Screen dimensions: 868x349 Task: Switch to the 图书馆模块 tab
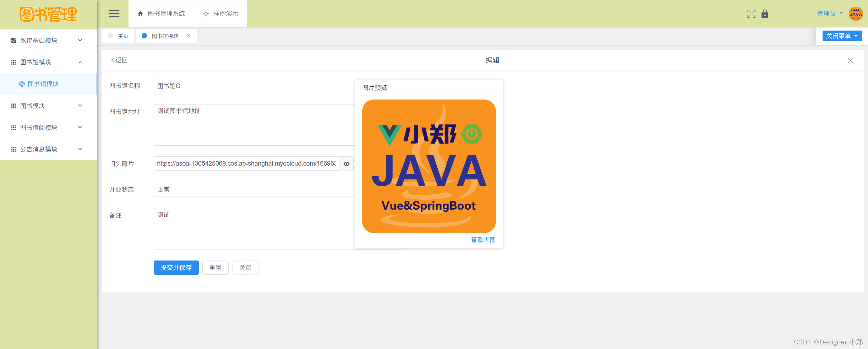(166, 36)
